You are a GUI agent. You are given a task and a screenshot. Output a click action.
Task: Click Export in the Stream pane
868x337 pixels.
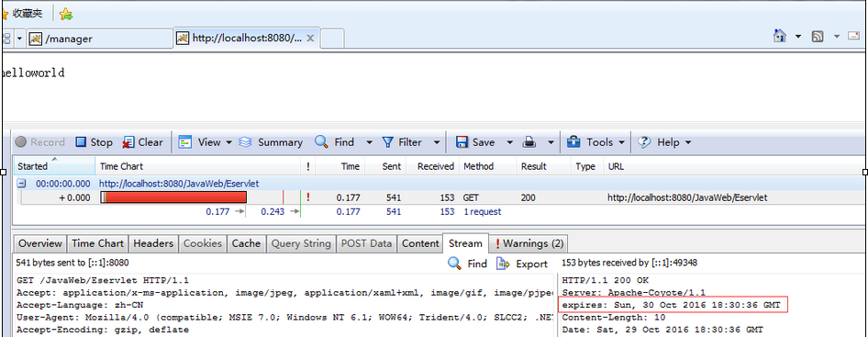point(521,264)
